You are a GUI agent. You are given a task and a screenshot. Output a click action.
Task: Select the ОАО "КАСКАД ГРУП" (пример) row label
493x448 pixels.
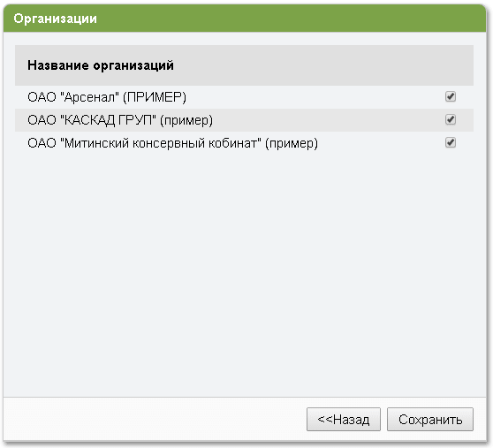(120, 120)
